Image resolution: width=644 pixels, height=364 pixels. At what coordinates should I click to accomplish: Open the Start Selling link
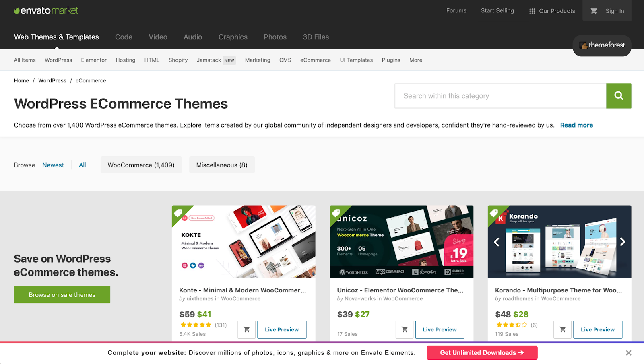(497, 11)
